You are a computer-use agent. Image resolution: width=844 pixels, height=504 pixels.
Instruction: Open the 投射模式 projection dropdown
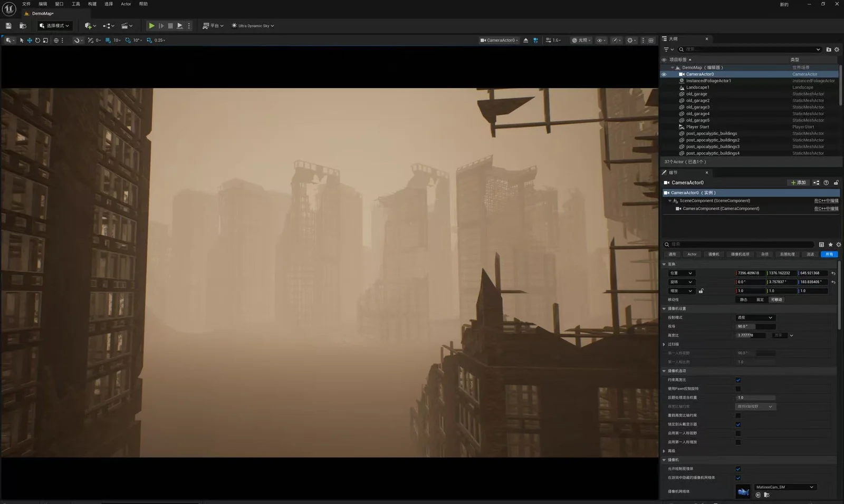[x=755, y=318]
